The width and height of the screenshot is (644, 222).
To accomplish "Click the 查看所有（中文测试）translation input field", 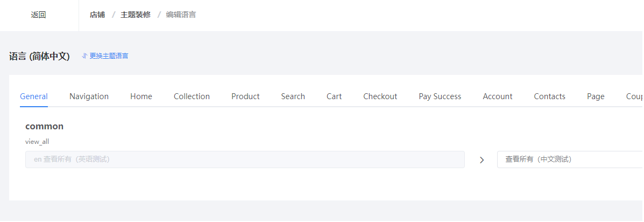I will pyautogui.click(x=570, y=159).
